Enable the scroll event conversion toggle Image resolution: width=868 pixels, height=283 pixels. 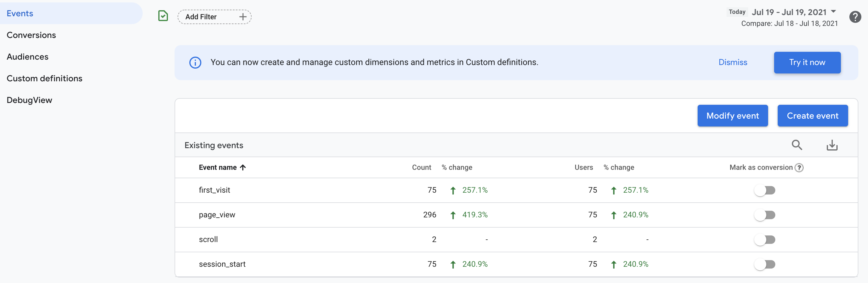[x=766, y=240]
